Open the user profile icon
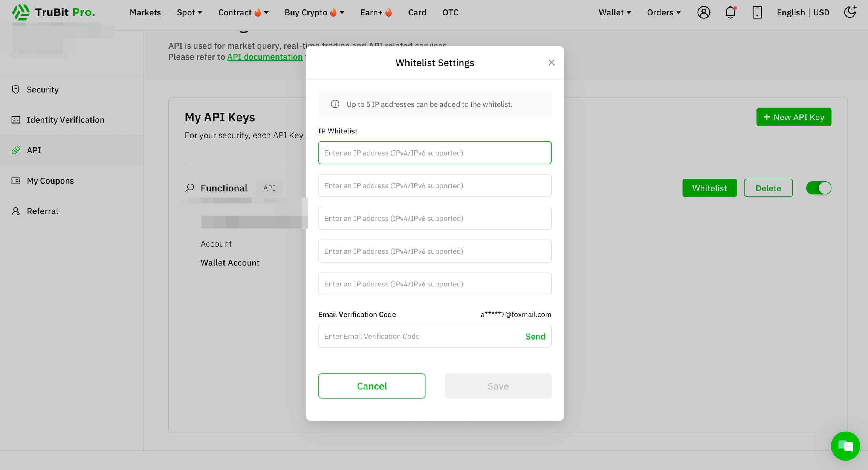The width and height of the screenshot is (868, 470). [703, 12]
